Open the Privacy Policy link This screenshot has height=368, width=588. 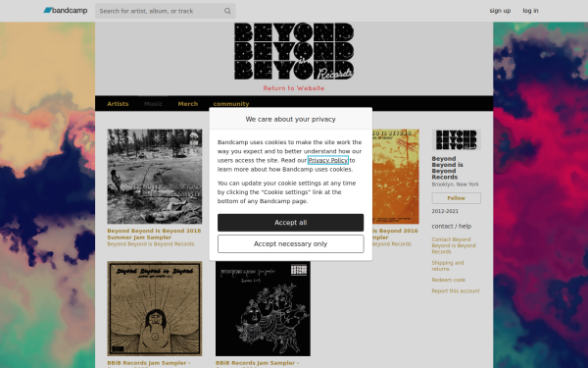328,160
